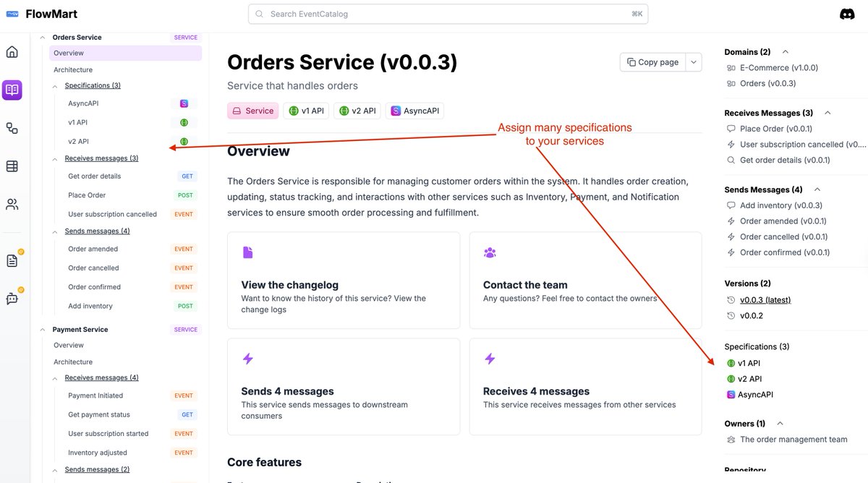This screenshot has height=483, width=868.
Task: Collapse the Sends Messages (4) right section
Action: coord(817,189)
